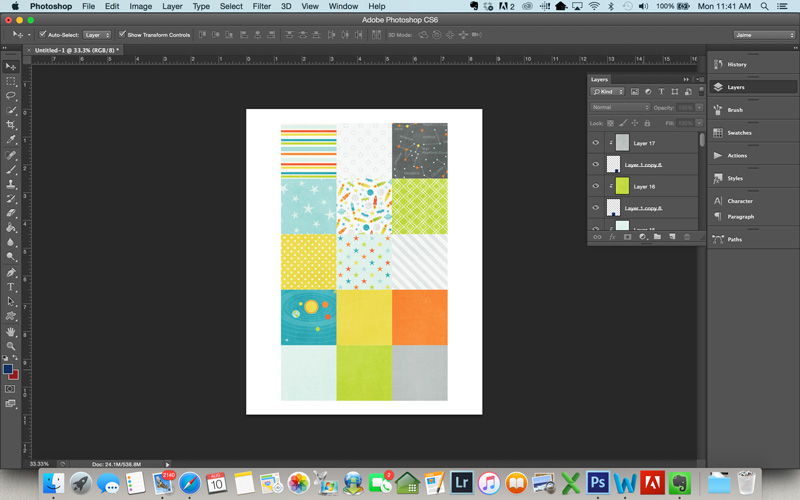Hide Layer 17 using its eye icon
Screen dimensions: 800x500
[596, 143]
